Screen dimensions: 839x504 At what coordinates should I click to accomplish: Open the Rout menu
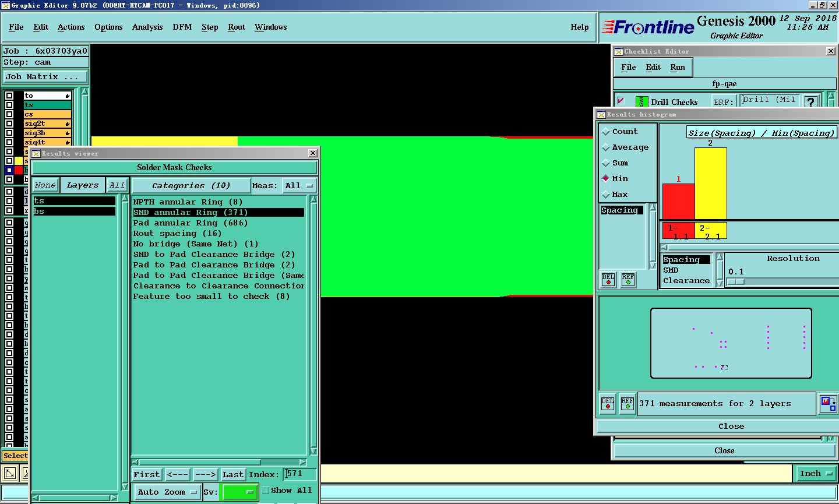coord(237,27)
